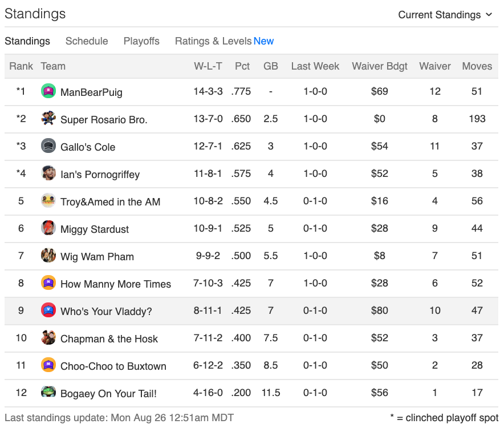
Task: Switch to the Schedule tab
Action: 87,41
